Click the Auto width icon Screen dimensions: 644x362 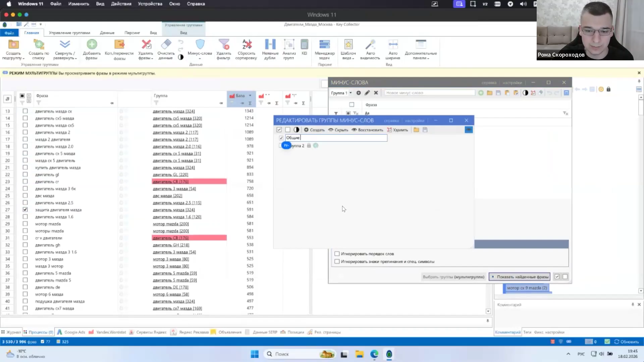click(393, 44)
